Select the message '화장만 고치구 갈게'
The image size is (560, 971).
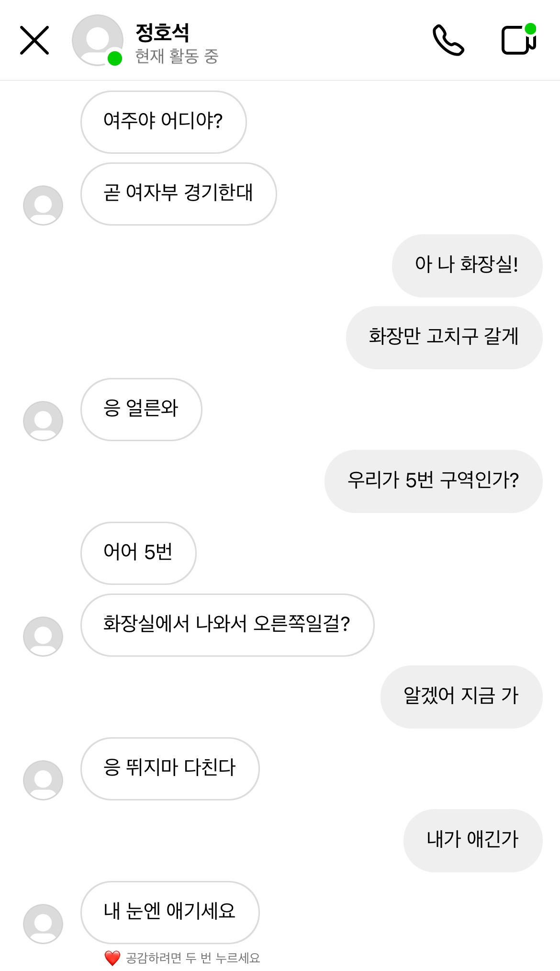click(x=444, y=337)
